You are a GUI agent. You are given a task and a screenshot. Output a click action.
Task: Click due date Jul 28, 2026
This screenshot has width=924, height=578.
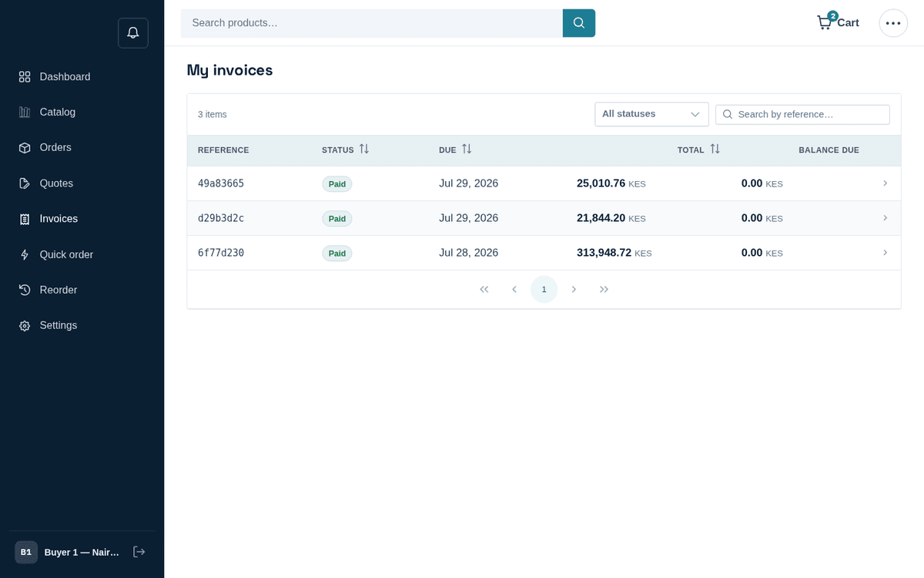tap(468, 253)
